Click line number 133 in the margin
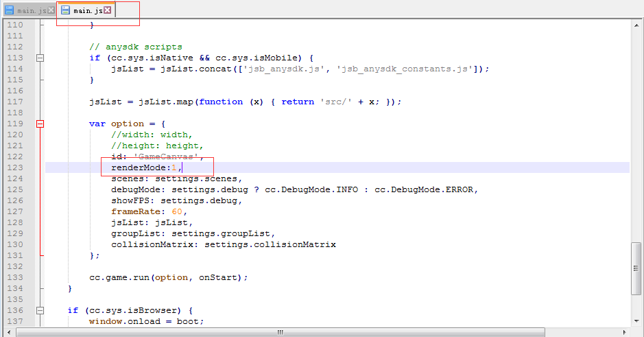The image size is (644, 337). coord(15,277)
